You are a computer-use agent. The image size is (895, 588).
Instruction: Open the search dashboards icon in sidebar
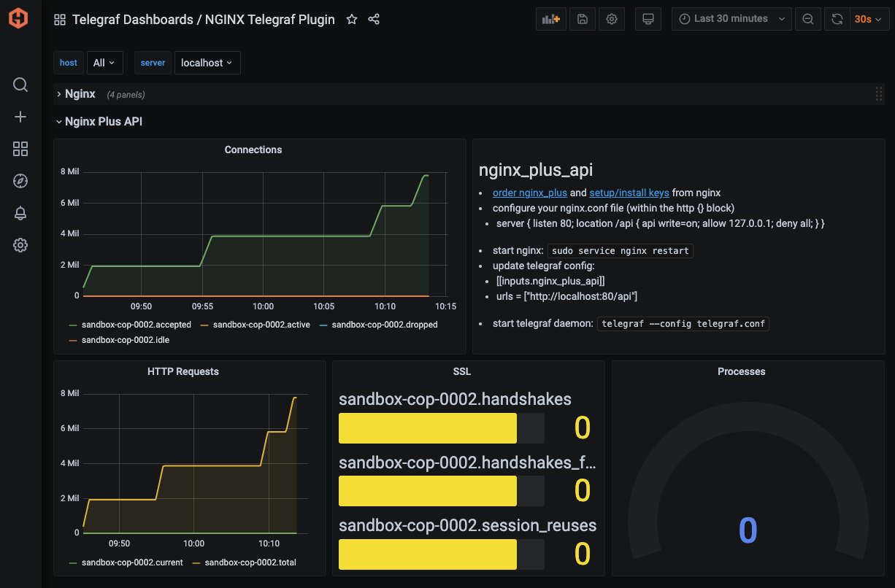click(x=20, y=85)
